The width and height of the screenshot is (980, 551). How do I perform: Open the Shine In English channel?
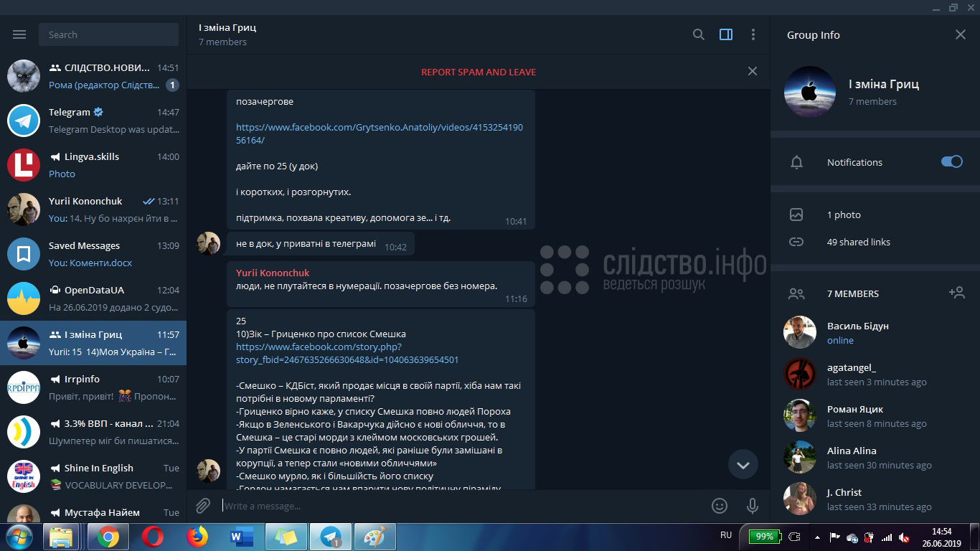tap(93, 476)
